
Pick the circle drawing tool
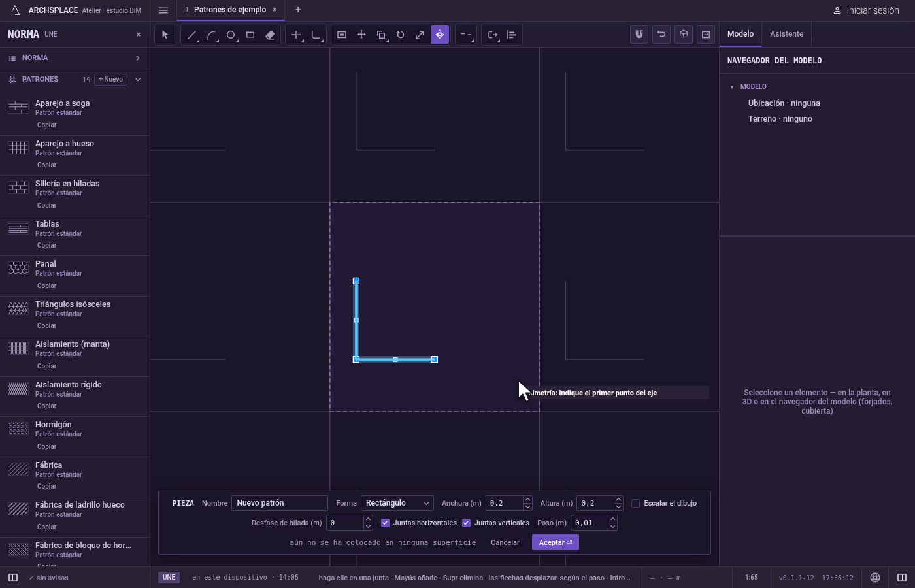[x=231, y=35]
